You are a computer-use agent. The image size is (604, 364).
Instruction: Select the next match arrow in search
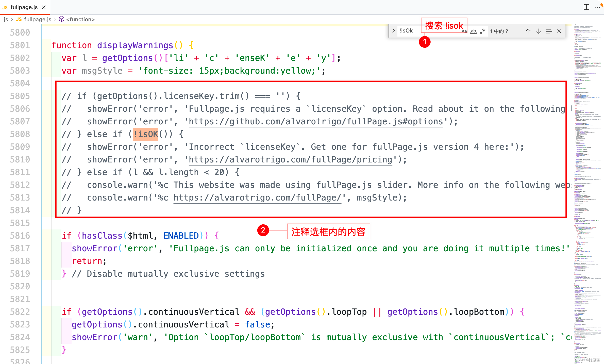point(539,31)
